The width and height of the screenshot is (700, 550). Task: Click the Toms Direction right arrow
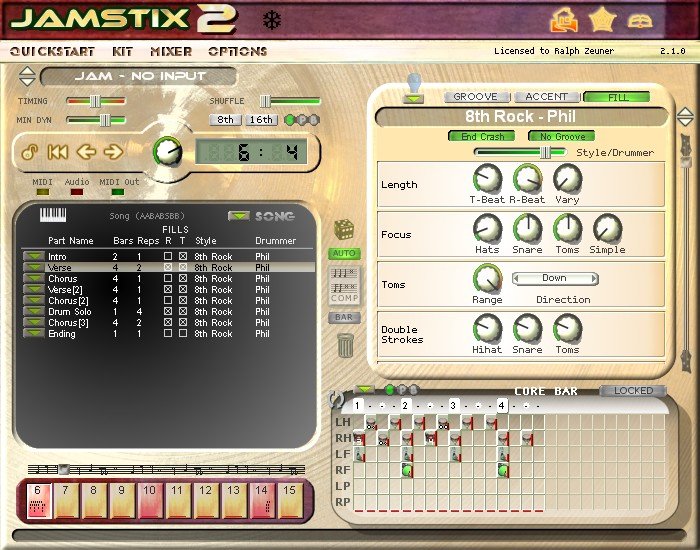click(594, 279)
